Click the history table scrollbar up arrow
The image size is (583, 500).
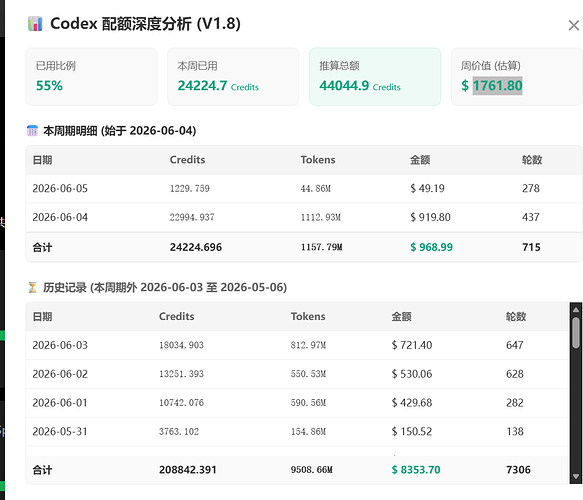point(576,309)
